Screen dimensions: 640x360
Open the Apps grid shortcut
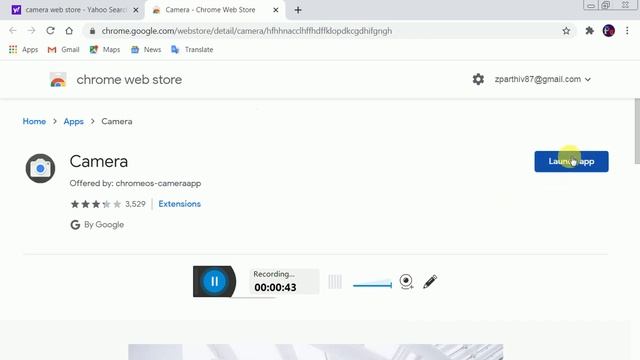[23, 49]
